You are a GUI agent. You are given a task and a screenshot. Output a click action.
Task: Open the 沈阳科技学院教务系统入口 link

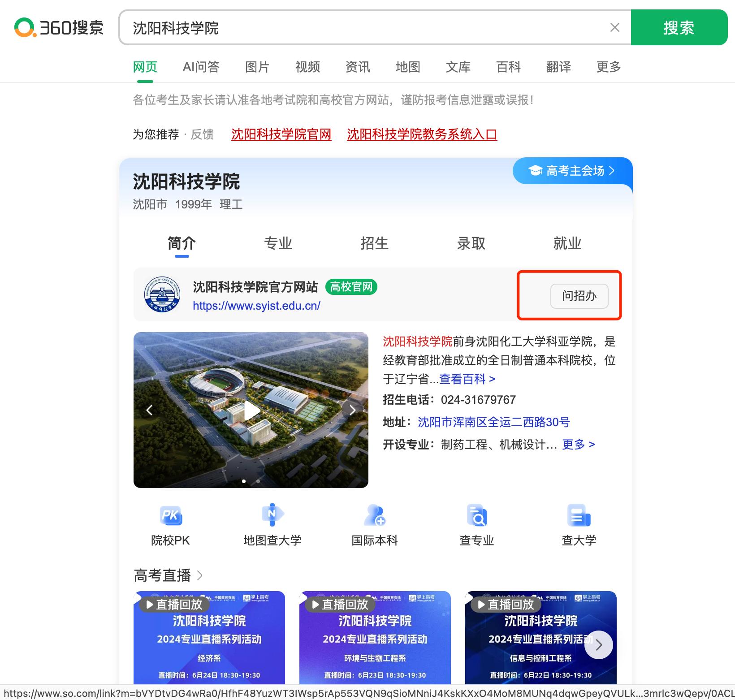[x=422, y=134]
